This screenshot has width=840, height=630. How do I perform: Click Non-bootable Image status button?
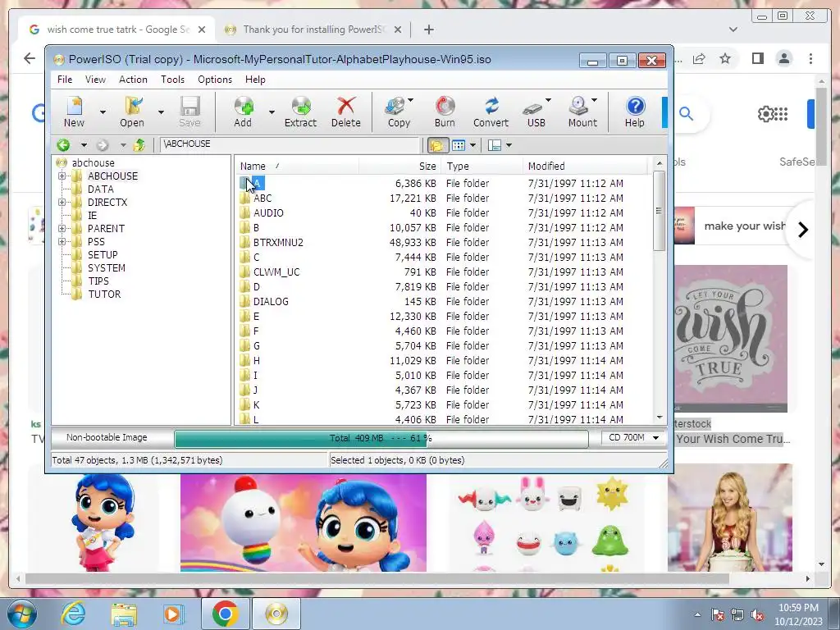point(107,438)
